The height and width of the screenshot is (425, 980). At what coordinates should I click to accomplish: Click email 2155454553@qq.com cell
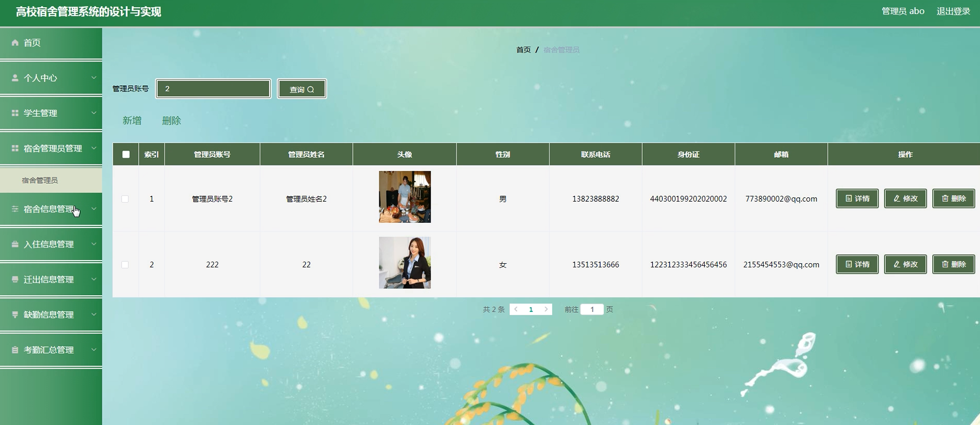[x=781, y=265]
